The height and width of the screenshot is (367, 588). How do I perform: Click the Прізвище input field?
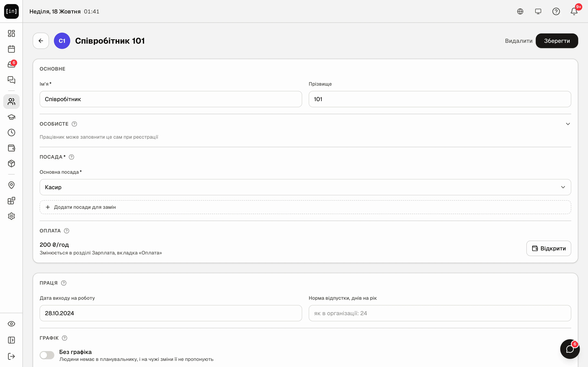click(x=440, y=99)
